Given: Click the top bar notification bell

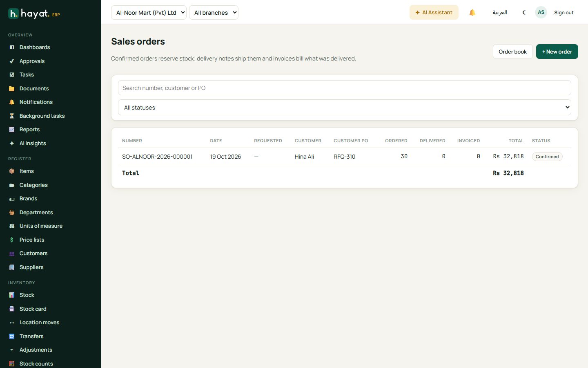Looking at the screenshot, I should tap(472, 13).
